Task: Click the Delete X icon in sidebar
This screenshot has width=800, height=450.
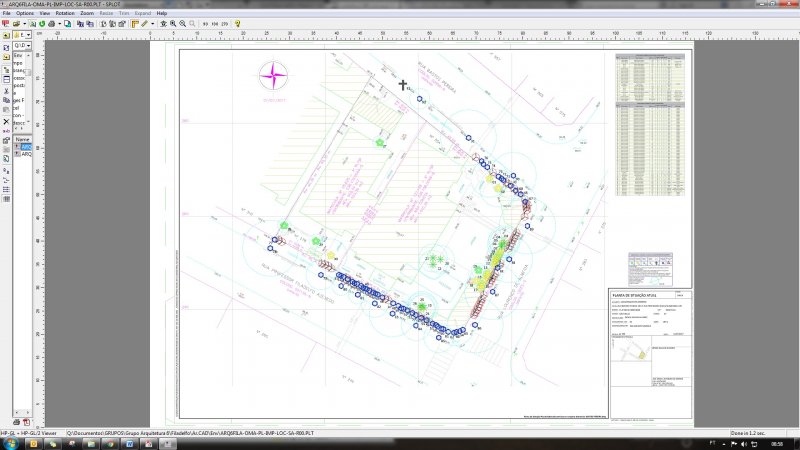Action: tap(6, 121)
